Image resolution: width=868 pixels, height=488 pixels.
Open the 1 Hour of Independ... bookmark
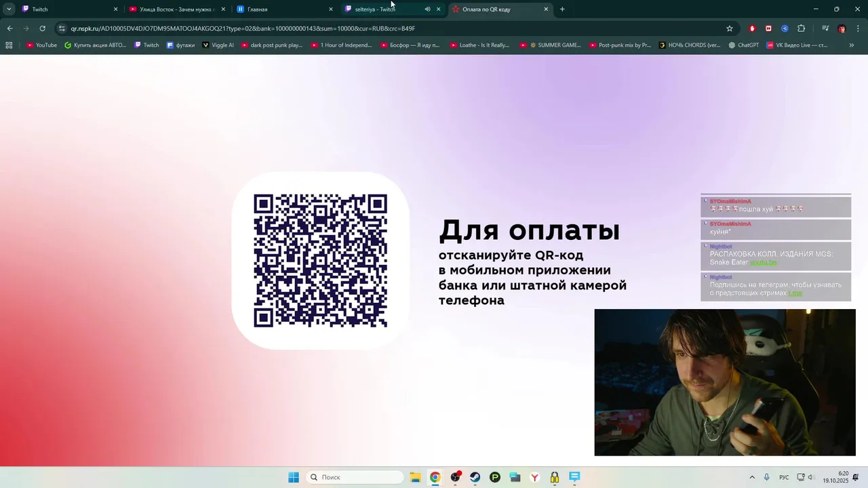342,45
